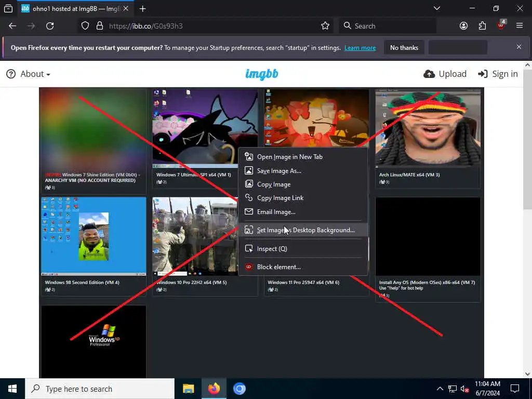Choose Save Image As...
Image resolution: width=532 pixels, height=399 pixels.
pyautogui.click(x=303, y=170)
